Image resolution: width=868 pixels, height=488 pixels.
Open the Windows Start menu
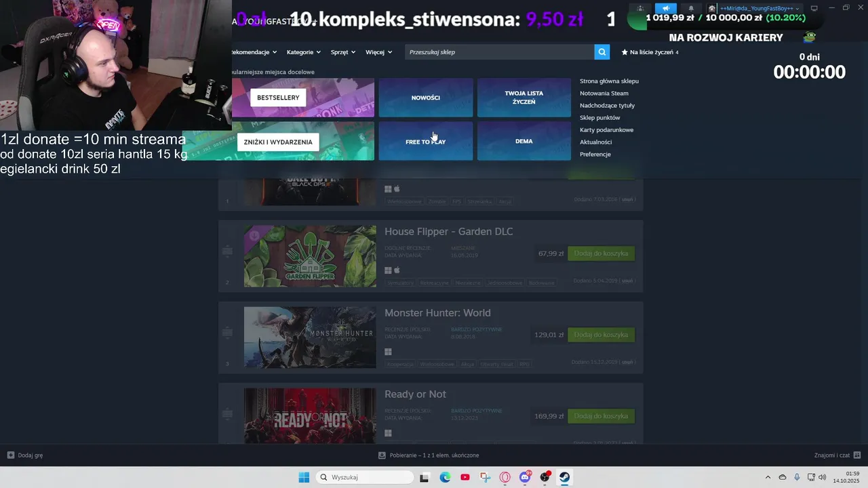pos(304,477)
